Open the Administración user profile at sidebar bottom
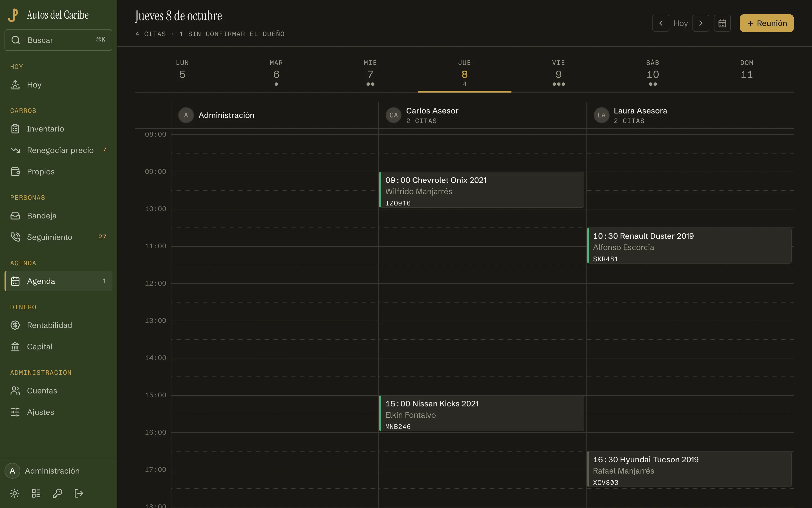The image size is (812, 508). (x=58, y=471)
